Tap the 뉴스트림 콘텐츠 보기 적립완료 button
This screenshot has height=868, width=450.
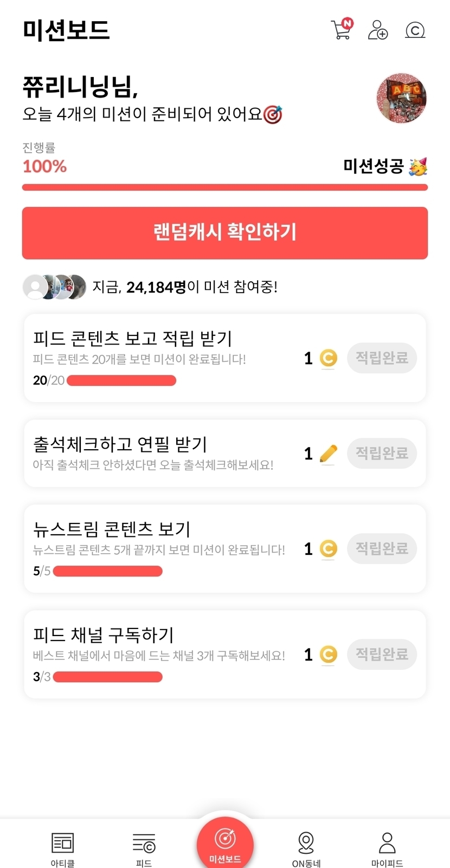tap(382, 549)
